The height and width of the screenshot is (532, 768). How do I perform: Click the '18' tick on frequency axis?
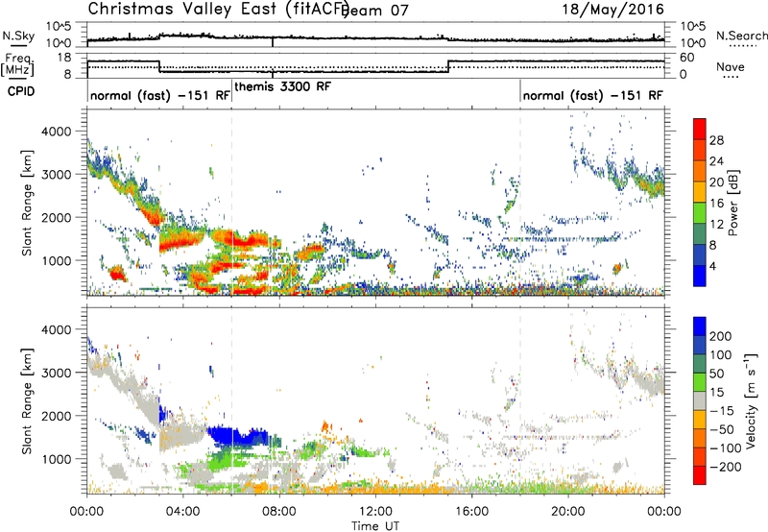point(63,58)
